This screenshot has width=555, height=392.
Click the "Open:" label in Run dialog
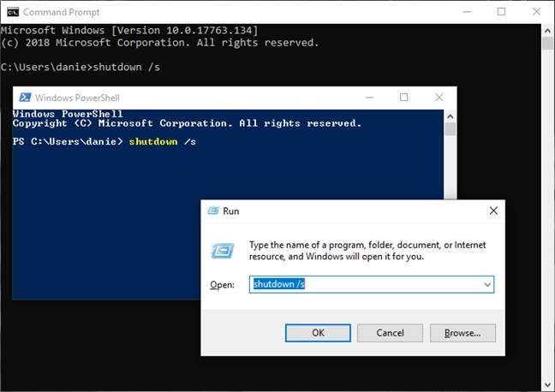click(222, 284)
